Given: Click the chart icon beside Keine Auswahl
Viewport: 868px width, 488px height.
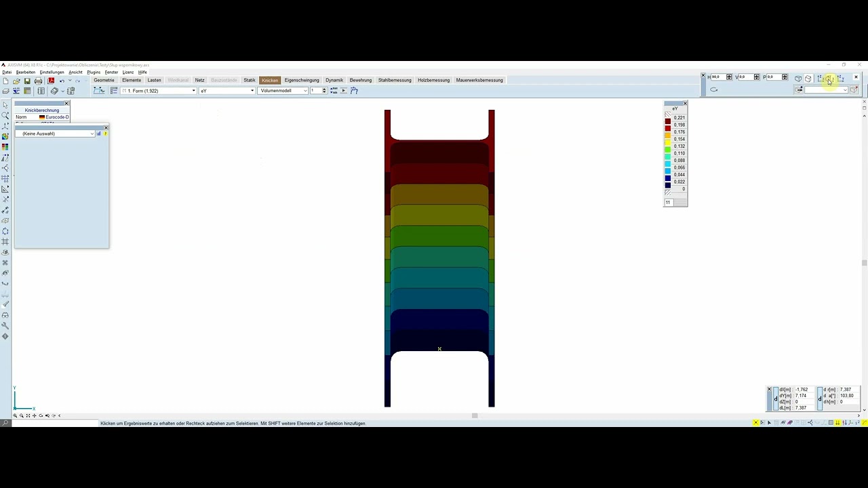Looking at the screenshot, I should tap(99, 134).
